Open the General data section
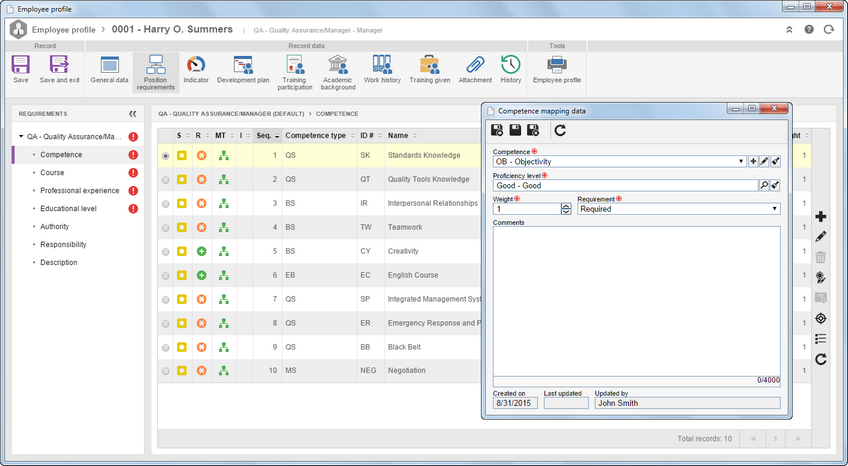The height and width of the screenshot is (466, 848). 110,69
